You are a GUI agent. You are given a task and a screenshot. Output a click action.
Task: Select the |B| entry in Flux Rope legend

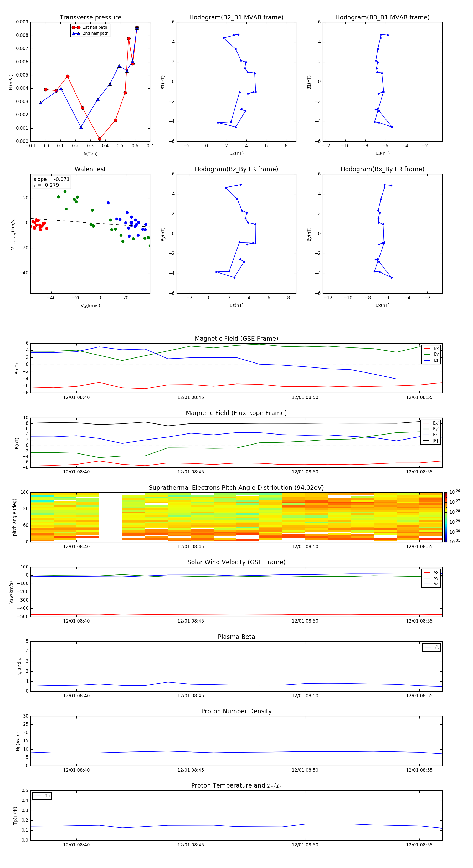431,441
